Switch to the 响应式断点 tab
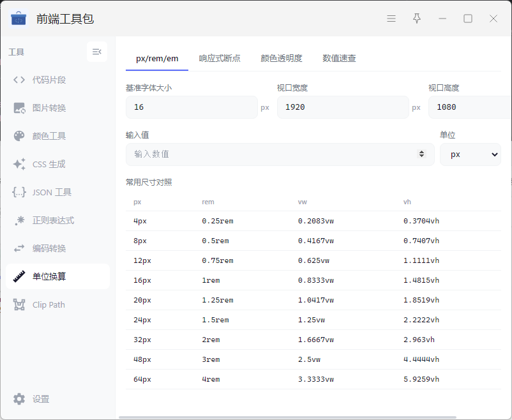 click(x=220, y=59)
